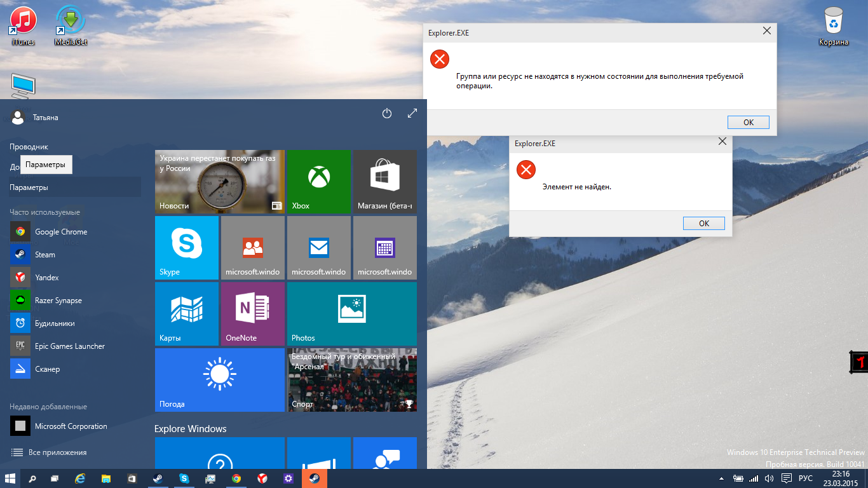Click the orange-highlighted Steam taskbar icon
The image size is (868, 488).
pyautogui.click(x=315, y=478)
